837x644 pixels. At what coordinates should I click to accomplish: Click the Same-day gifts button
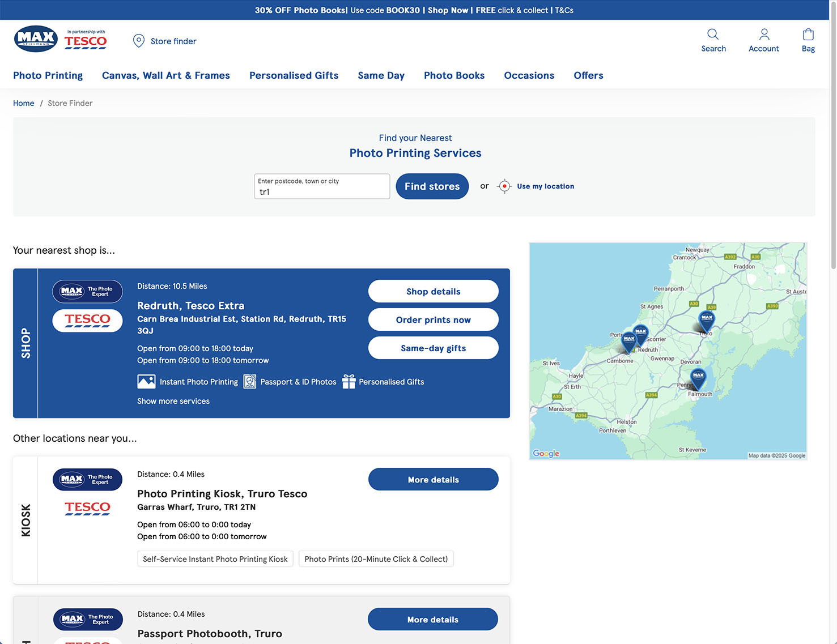[433, 348]
